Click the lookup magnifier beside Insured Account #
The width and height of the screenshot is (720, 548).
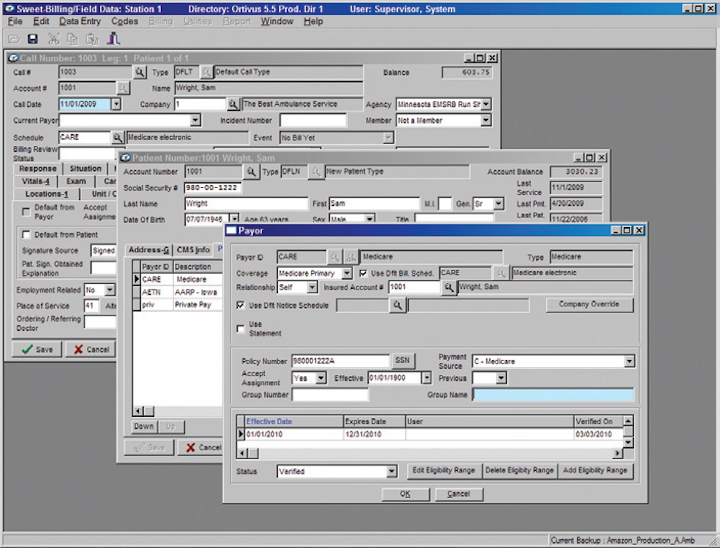tap(449, 287)
